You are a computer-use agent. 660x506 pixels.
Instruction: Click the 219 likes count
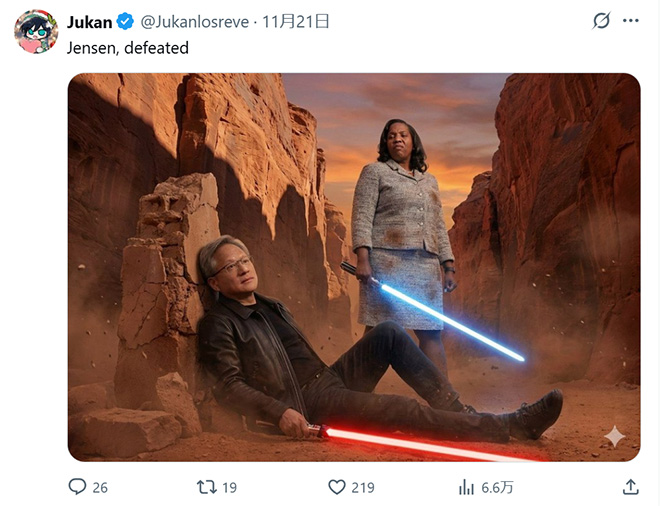point(363,487)
